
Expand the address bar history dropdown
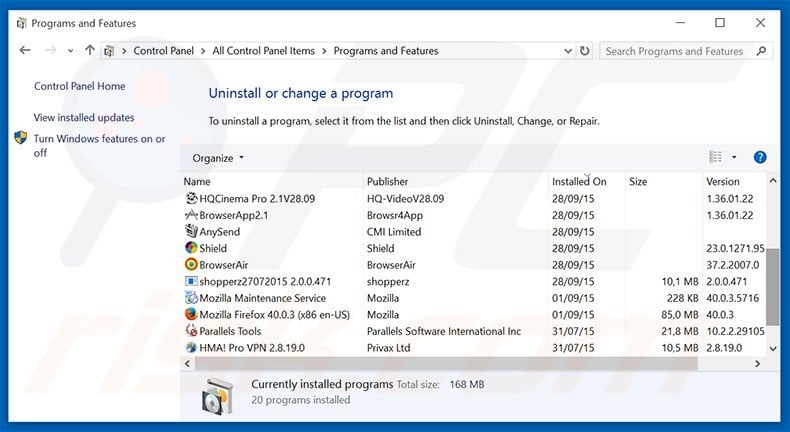tap(568, 51)
